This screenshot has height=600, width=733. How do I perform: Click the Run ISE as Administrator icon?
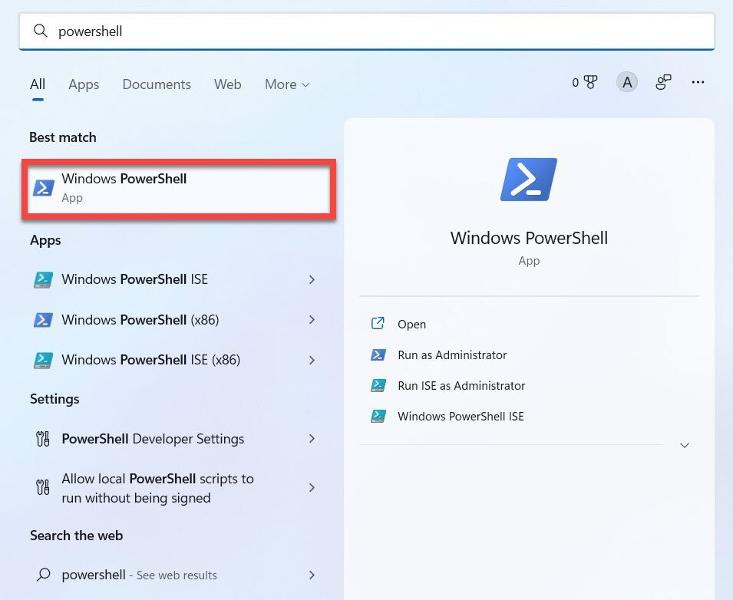pos(378,386)
